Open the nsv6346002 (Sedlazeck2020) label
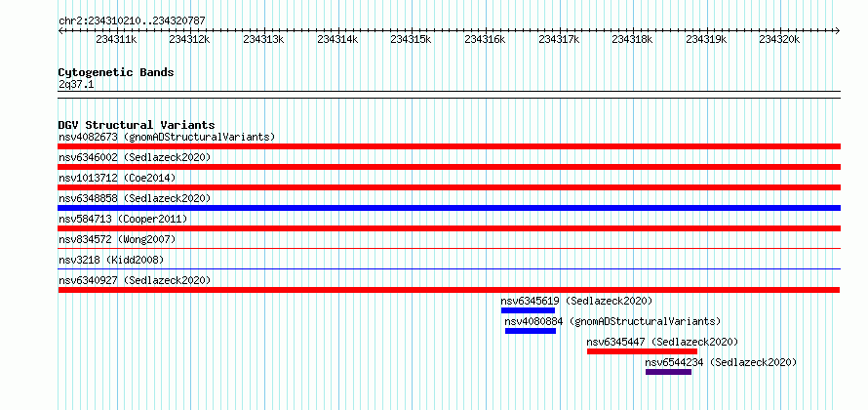This screenshot has width=868, height=410. point(135,157)
